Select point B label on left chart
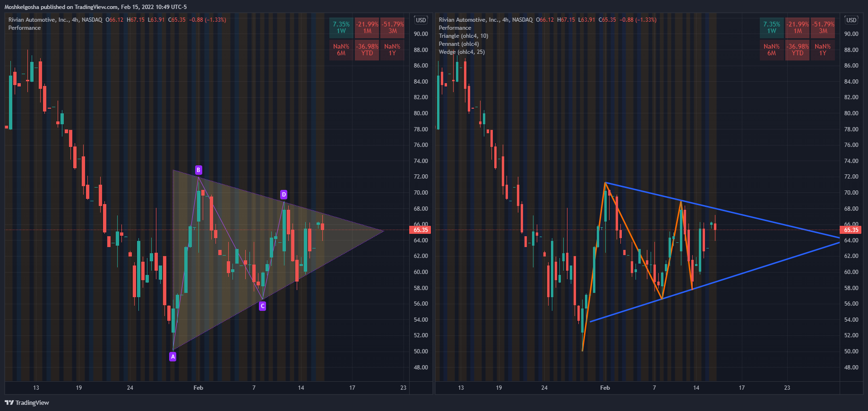This screenshot has width=868, height=411. click(x=198, y=170)
